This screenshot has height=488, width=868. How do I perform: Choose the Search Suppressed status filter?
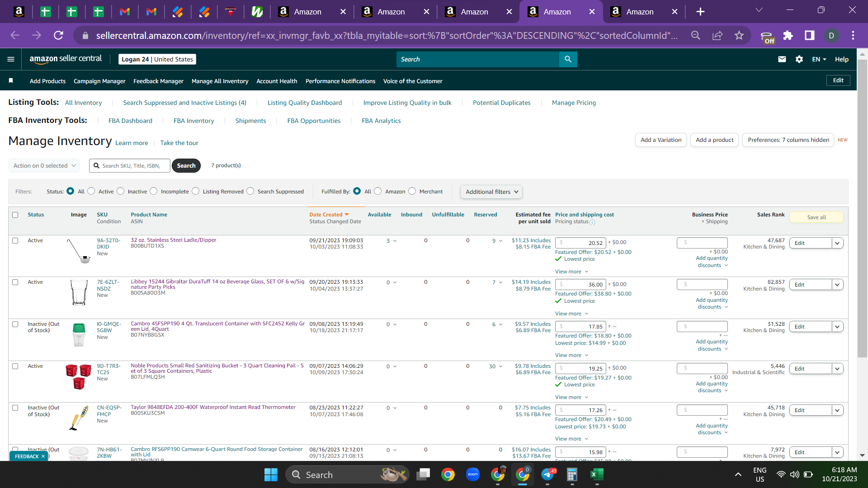250,191
